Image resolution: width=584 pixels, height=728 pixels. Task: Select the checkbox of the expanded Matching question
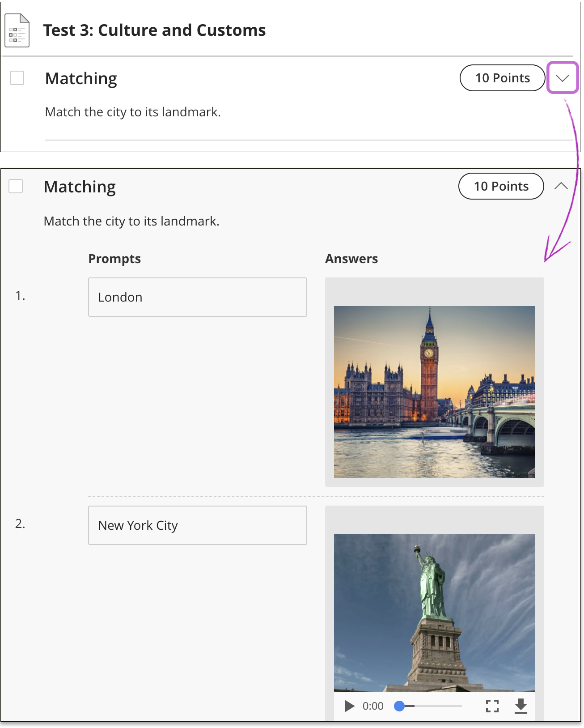tap(16, 186)
